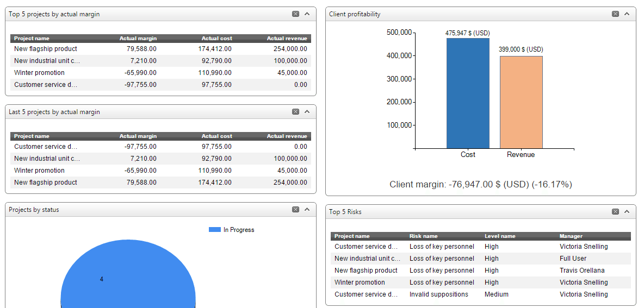Sort Last 5 projects table by Actual margin

click(x=138, y=136)
